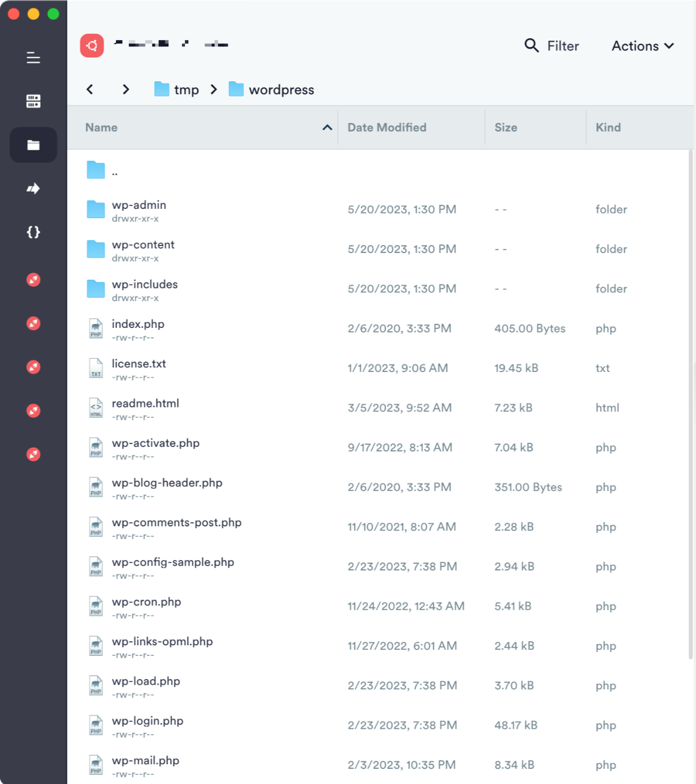Click the file list vertical scrollbar

click(691, 404)
